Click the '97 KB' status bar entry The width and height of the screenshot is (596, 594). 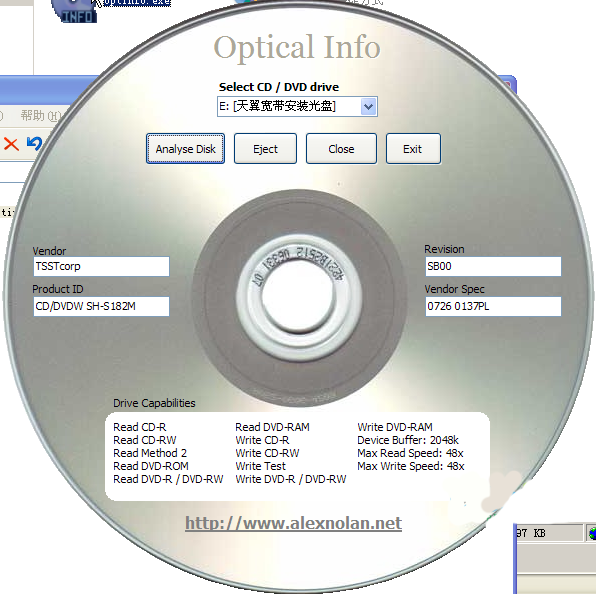[x=531, y=533]
